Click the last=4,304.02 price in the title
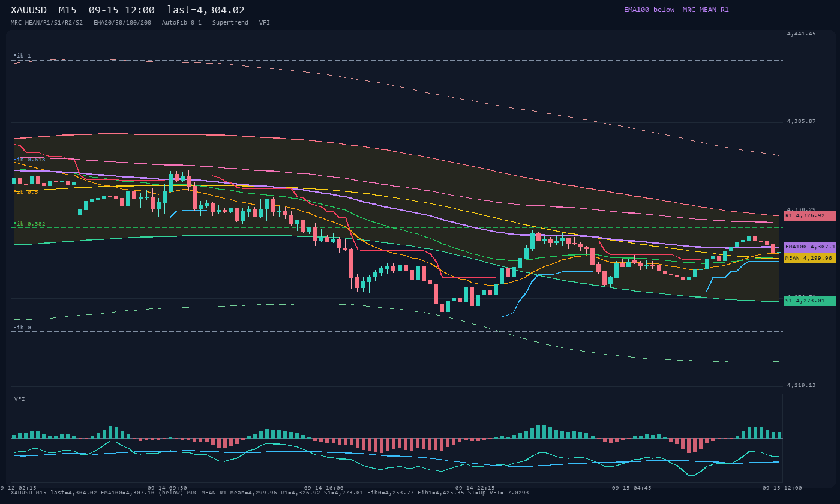 click(206, 10)
